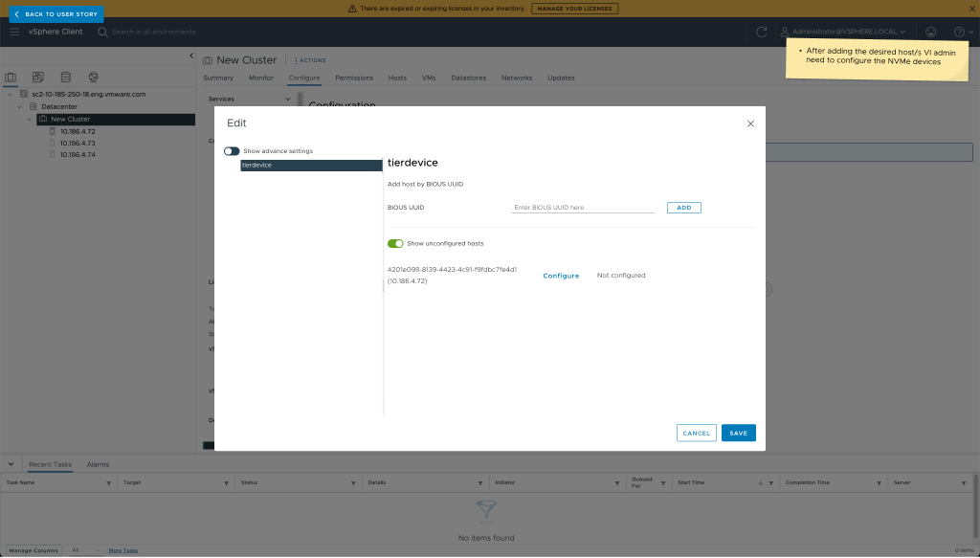The image size is (980, 558).
Task: Disable Show unconfigured hosts toggle
Action: 395,243
